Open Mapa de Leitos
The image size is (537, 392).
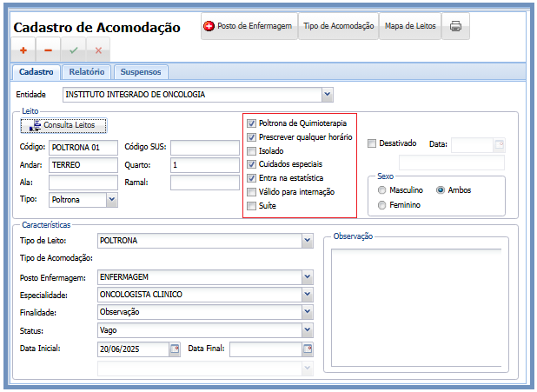[409, 26]
